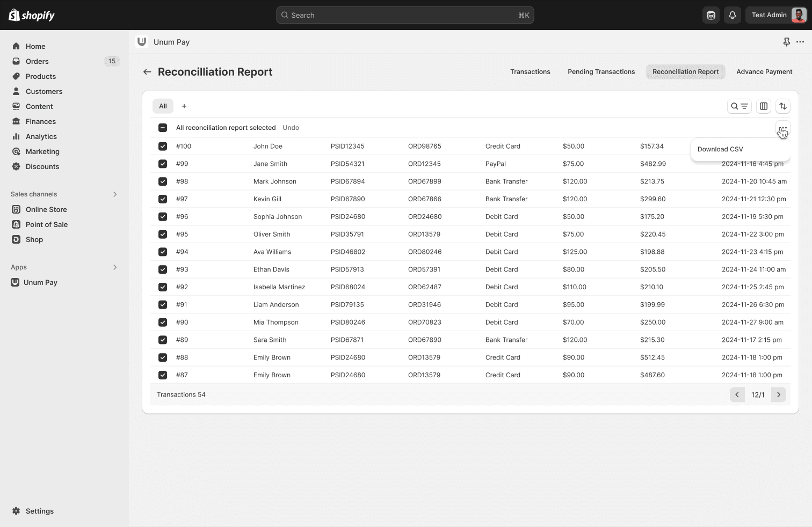Deselect all using the header checkbox
The height and width of the screenshot is (527, 812).
[x=163, y=128]
